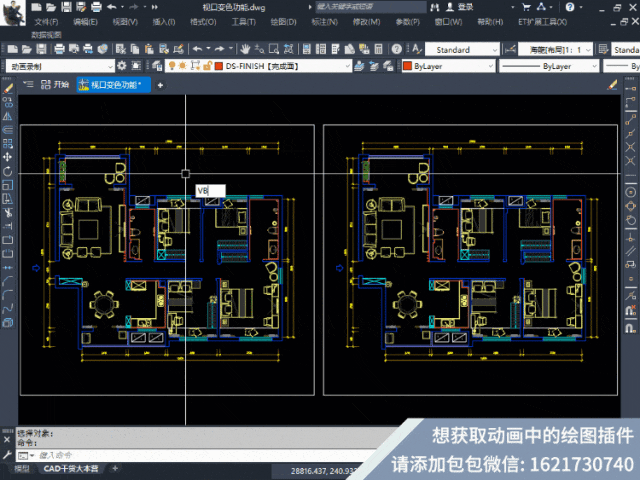Open the ByLayer linetype dropdown

(594, 66)
